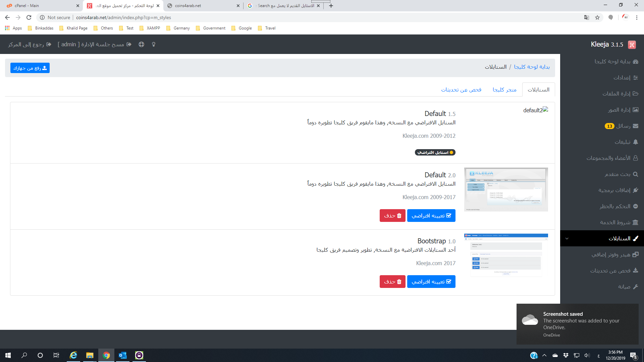
Task: Switch to the Kleeja store tab
Action: (504, 89)
